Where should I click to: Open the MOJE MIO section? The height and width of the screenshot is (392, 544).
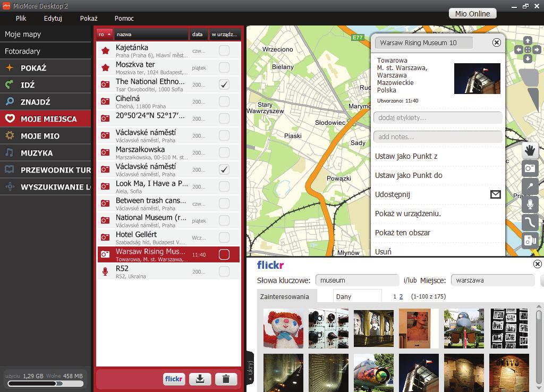point(46,136)
